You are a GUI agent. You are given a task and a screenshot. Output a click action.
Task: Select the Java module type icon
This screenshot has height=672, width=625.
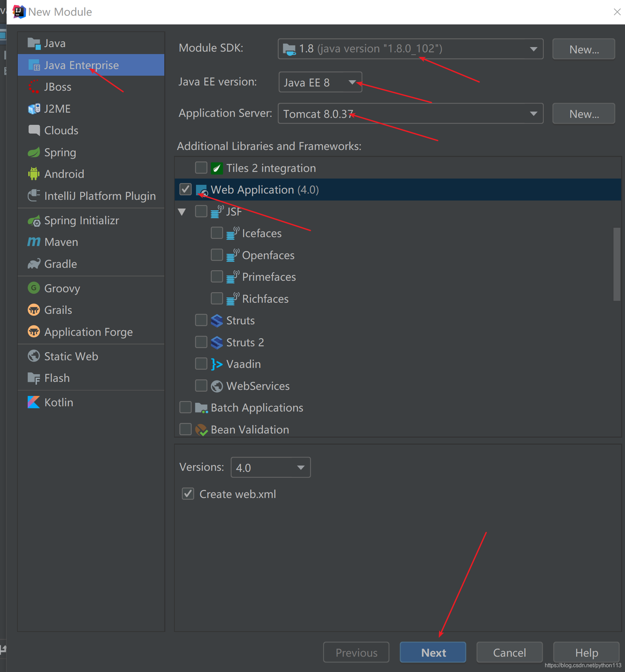[34, 43]
